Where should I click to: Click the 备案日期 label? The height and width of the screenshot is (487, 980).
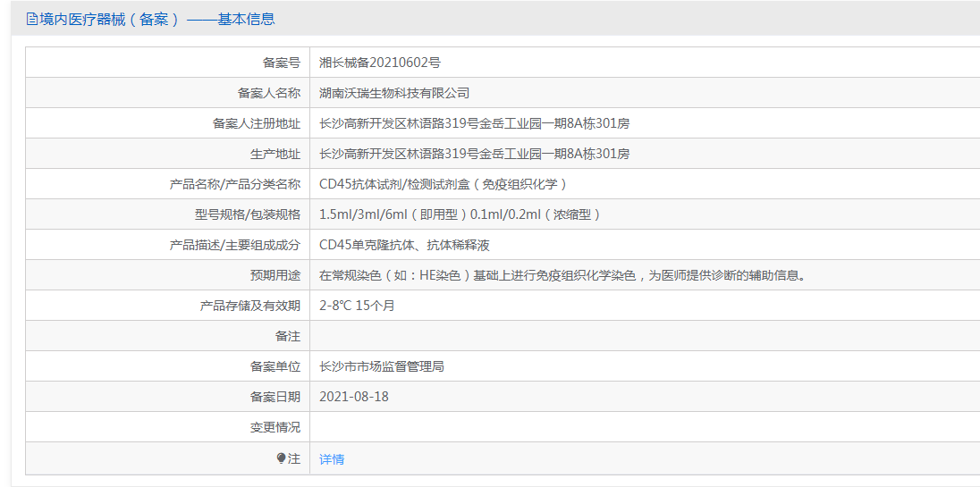pyautogui.click(x=275, y=397)
